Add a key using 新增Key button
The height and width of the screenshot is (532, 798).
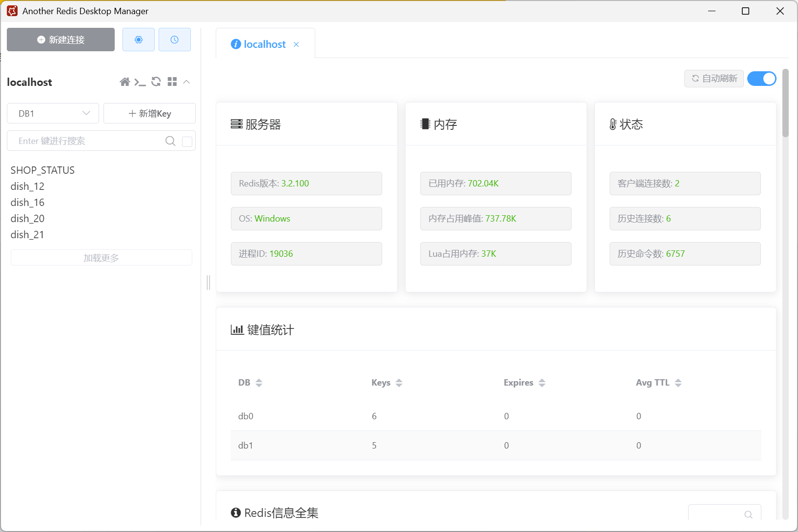point(149,113)
